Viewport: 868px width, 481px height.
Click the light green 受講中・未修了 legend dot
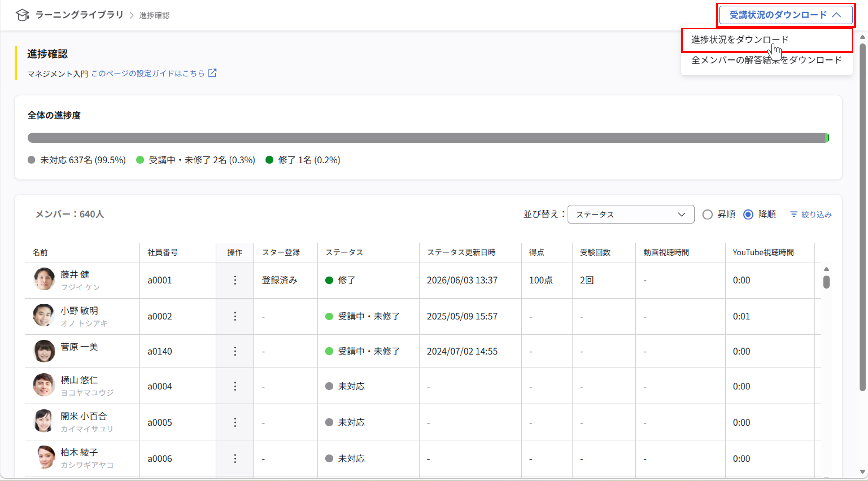tap(140, 160)
